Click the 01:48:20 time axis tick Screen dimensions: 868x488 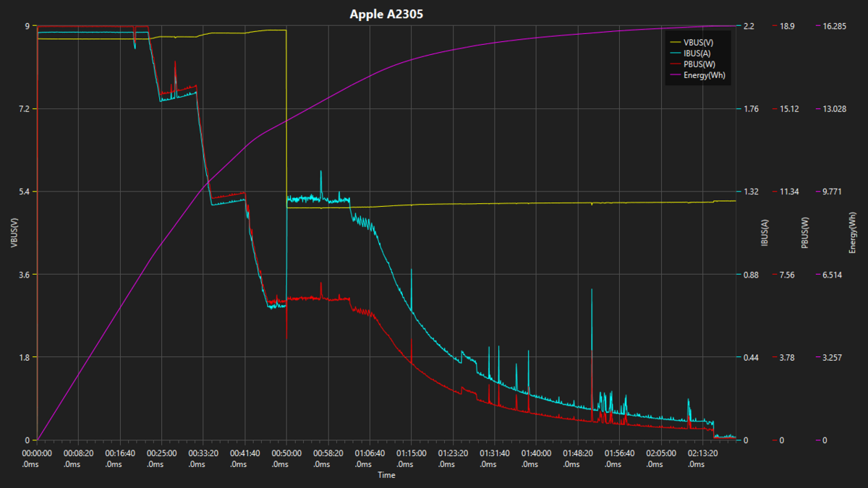click(578, 458)
